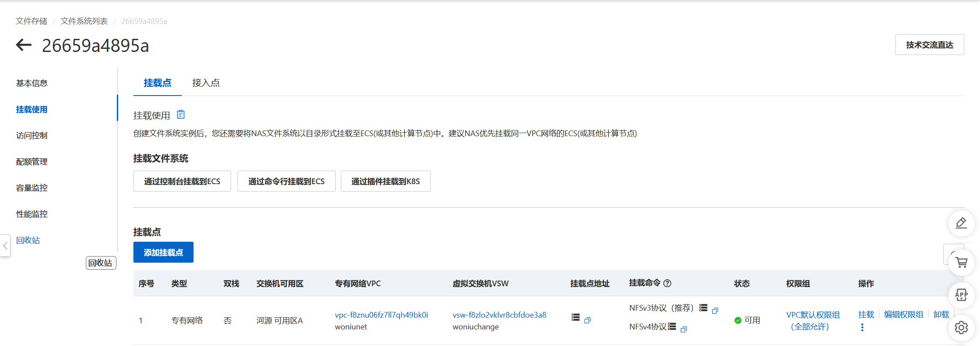
Task: Click the help icon beside 挂载命令
Action: pos(667,283)
